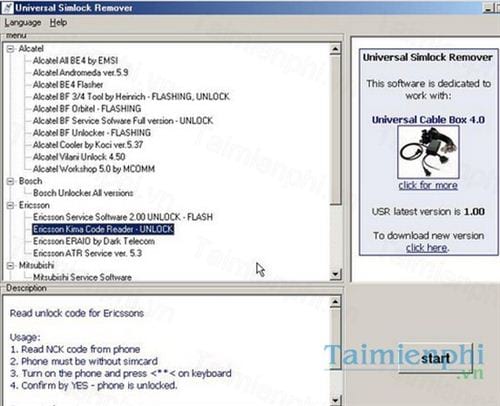
Task: Click the Universal Simlock Remover title bar icon
Action: coord(7,8)
